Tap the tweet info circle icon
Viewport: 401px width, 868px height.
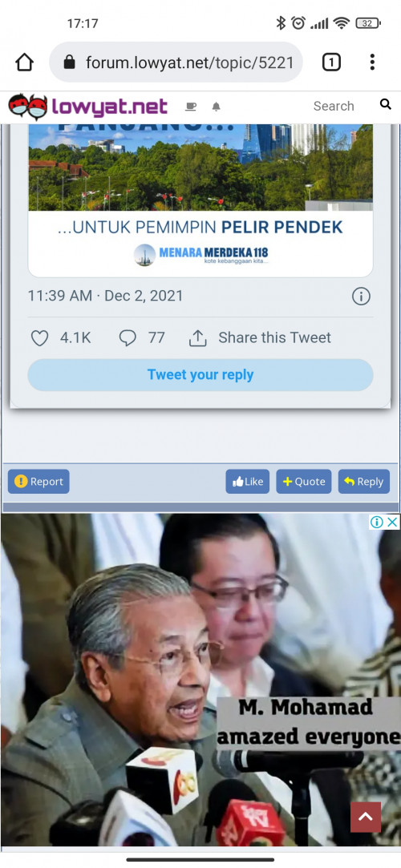[x=361, y=297]
